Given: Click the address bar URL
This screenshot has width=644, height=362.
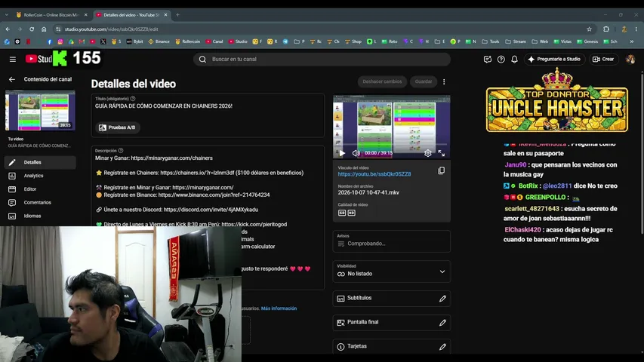Looking at the screenshot, I should click(x=111, y=29).
